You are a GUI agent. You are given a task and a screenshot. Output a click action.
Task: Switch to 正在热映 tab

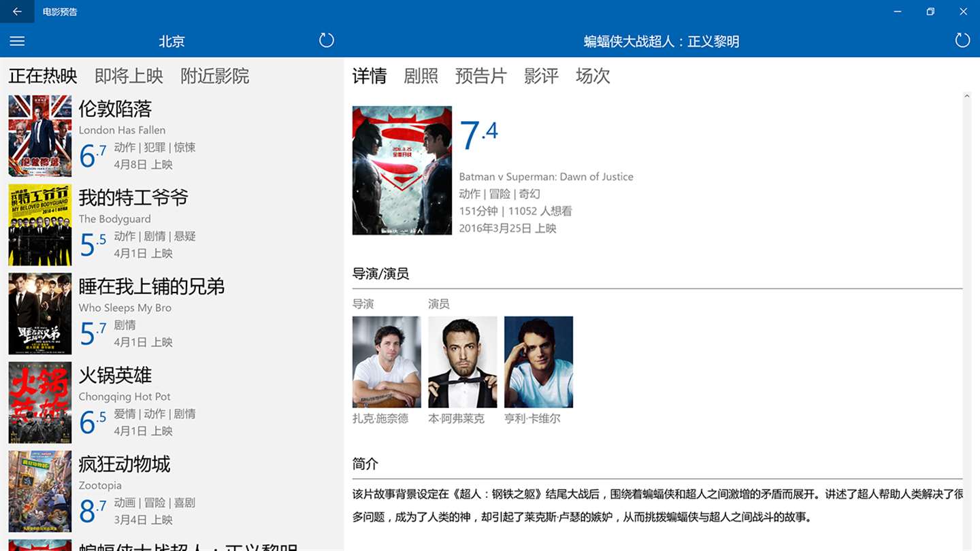(43, 76)
